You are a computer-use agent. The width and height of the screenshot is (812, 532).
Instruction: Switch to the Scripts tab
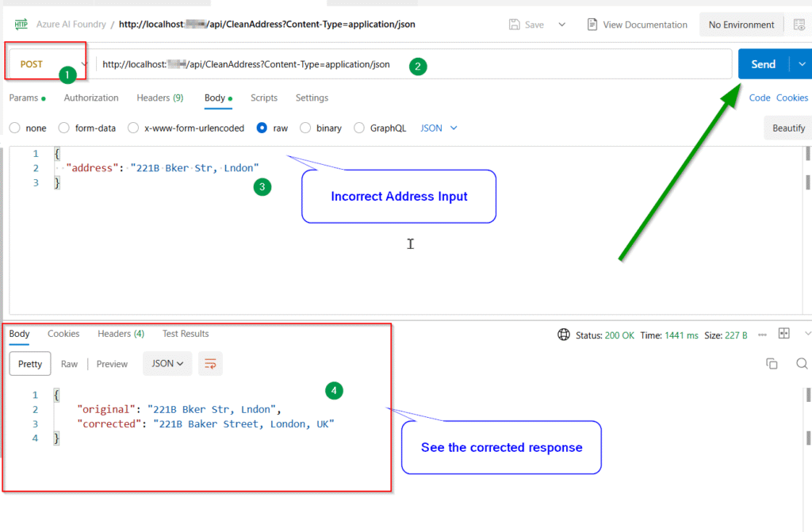pos(264,98)
